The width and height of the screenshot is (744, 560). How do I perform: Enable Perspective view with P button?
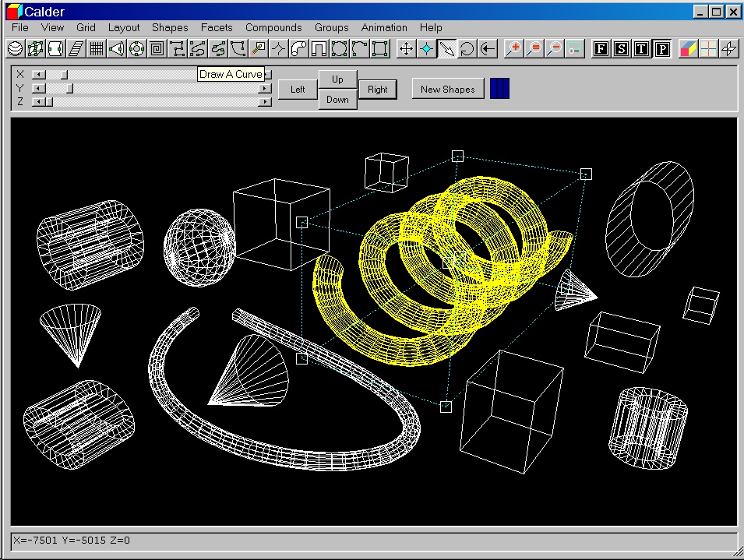(661, 49)
